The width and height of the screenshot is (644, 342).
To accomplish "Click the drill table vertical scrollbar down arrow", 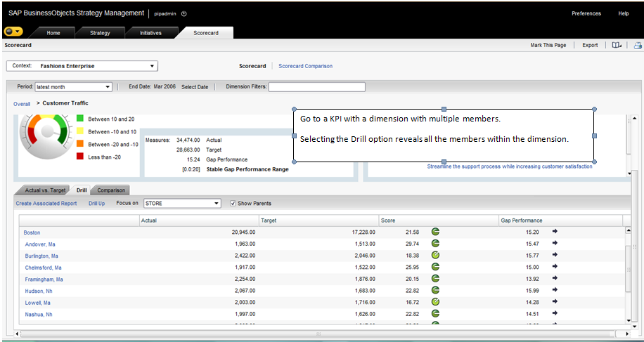I will tap(628, 320).
